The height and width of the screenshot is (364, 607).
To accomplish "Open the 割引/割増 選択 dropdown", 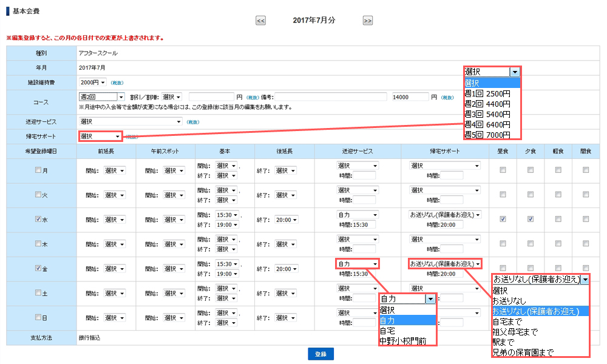I will coord(172,96).
